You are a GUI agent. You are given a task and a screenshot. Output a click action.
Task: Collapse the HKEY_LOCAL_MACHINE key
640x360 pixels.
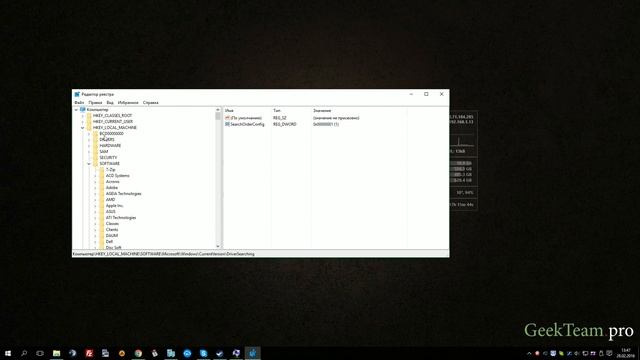(x=83, y=128)
